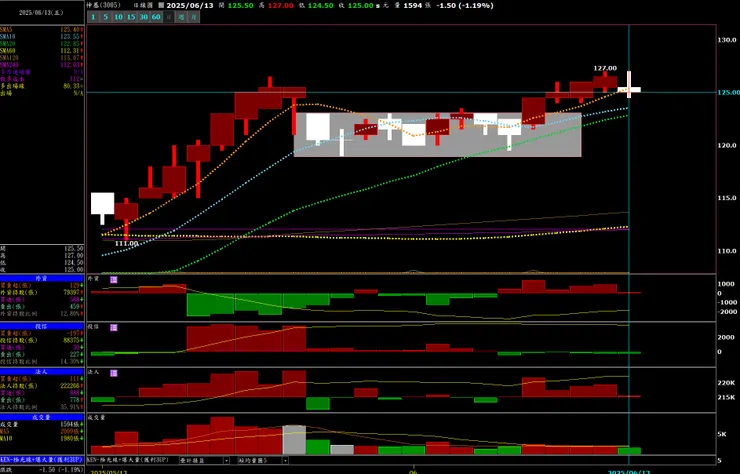Click the SMA10 value 123.55

(72, 37)
